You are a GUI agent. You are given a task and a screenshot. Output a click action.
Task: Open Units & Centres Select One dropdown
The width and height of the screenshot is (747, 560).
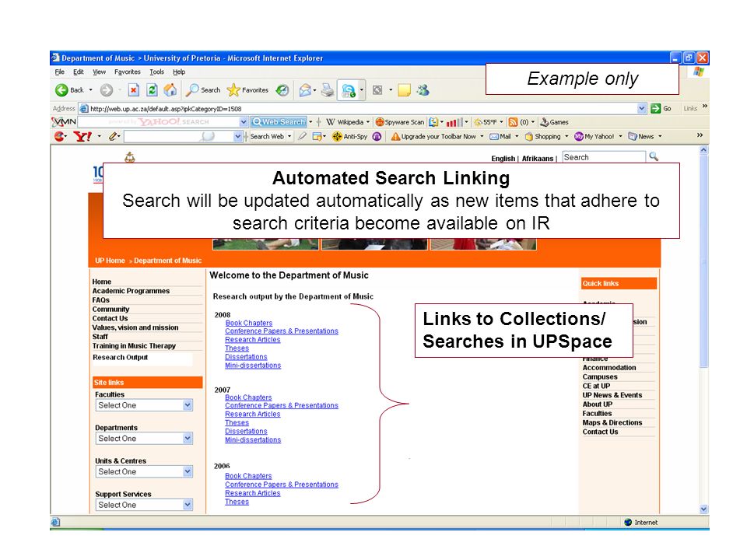(144, 472)
